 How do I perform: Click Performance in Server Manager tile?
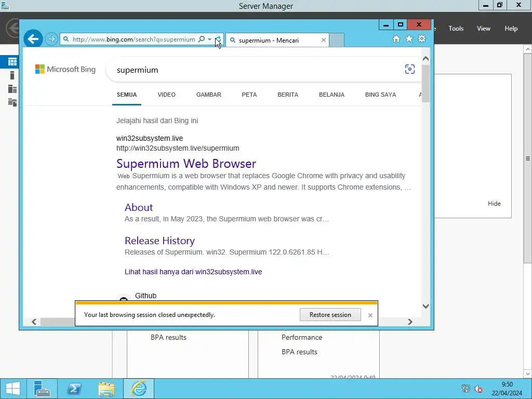[x=302, y=337]
